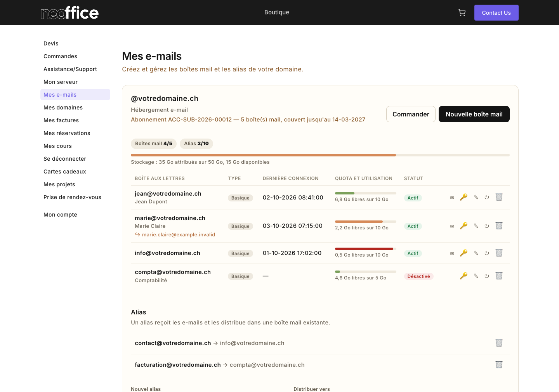Go to Mes factures
This screenshot has width=559, height=392.
(75, 120)
